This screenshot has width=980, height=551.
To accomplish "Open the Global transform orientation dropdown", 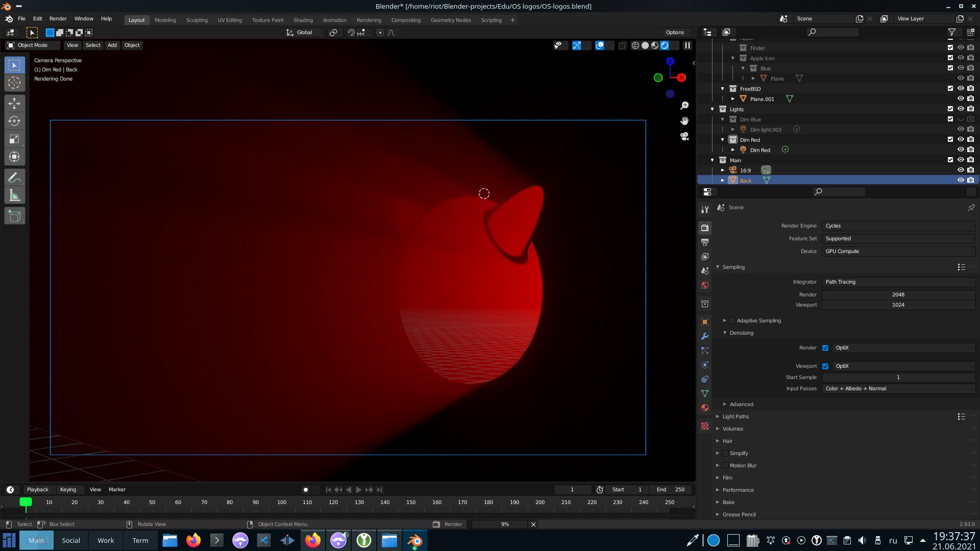I will click(304, 33).
